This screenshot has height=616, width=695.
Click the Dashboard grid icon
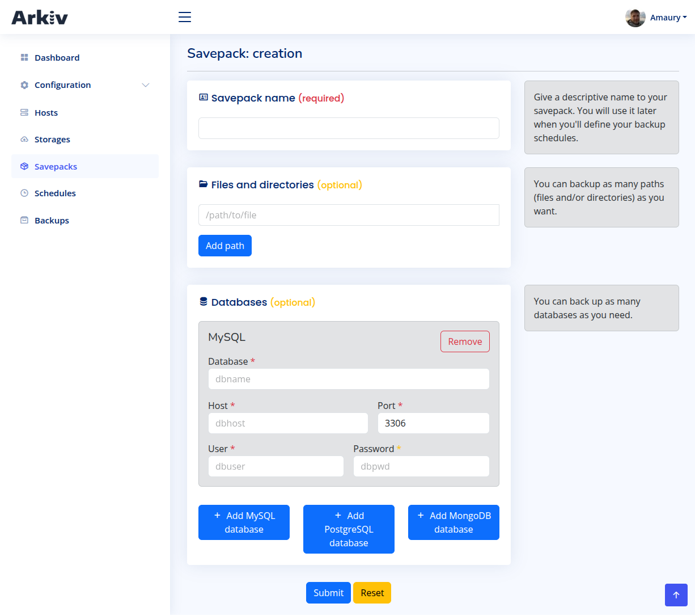point(24,58)
